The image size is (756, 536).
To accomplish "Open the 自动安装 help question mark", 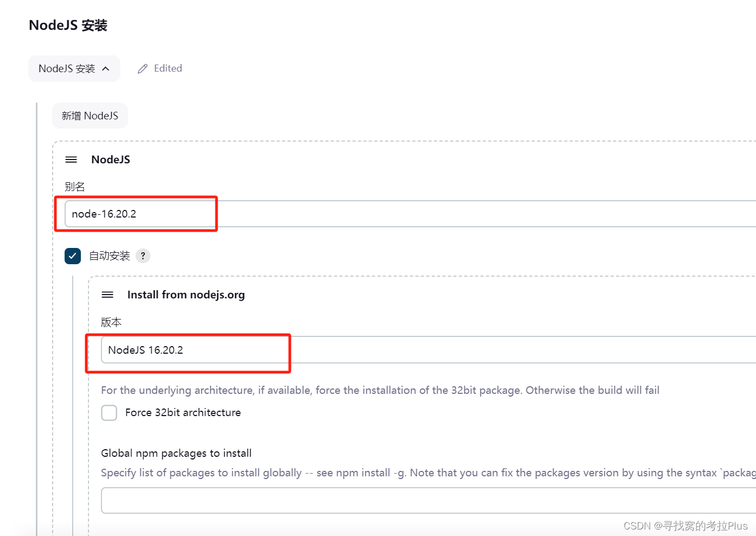I will (x=143, y=256).
